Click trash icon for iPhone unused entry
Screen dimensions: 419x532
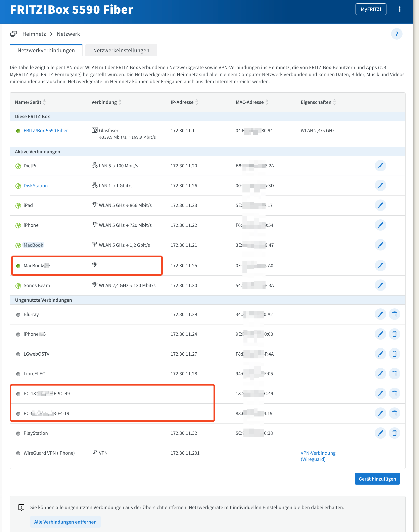coord(394,334)
